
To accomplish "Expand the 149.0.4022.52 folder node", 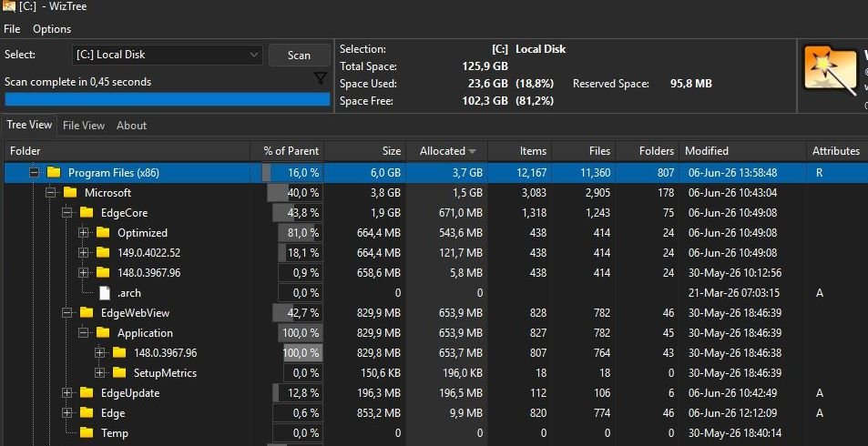I will (x=84, y=252).
